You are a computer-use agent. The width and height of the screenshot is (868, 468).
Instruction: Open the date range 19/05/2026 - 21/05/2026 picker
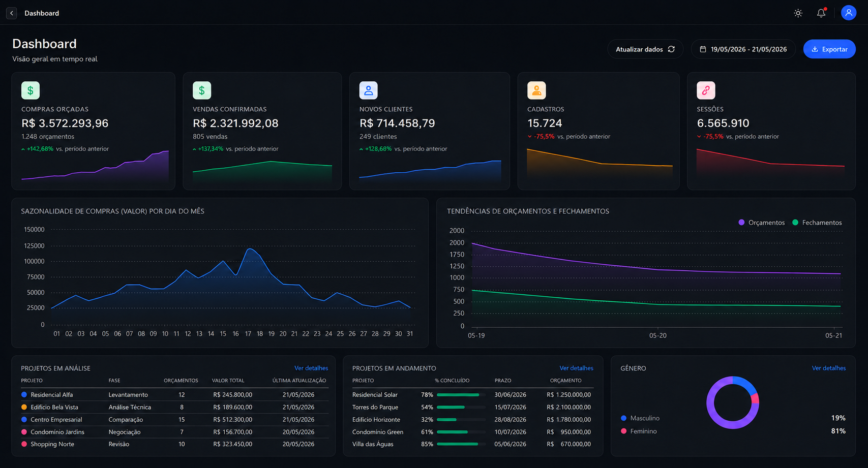[x=743, y=49]
